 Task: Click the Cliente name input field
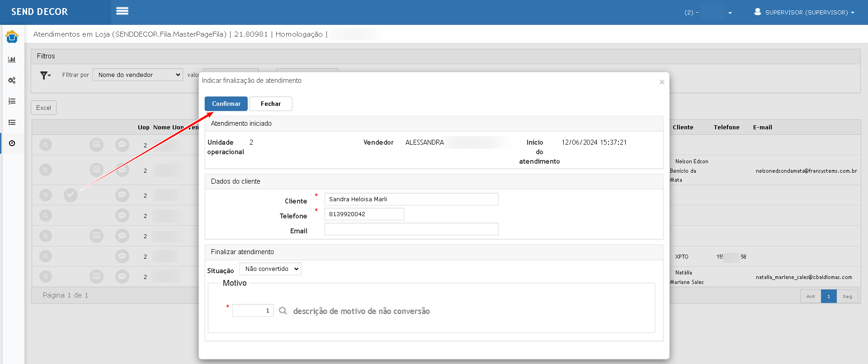click(411, 199)
